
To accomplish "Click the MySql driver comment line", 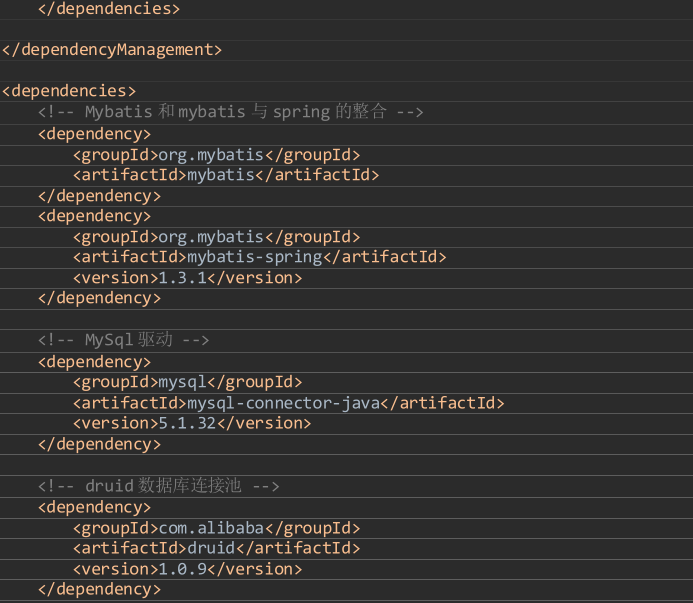I will tap(124, 340).
